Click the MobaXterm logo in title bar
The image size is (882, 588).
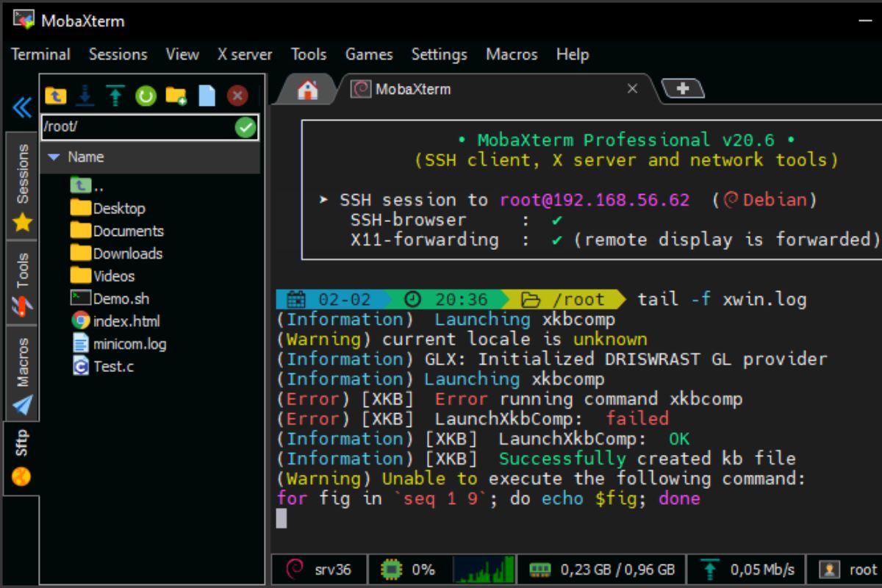click(x=23, y=20)
